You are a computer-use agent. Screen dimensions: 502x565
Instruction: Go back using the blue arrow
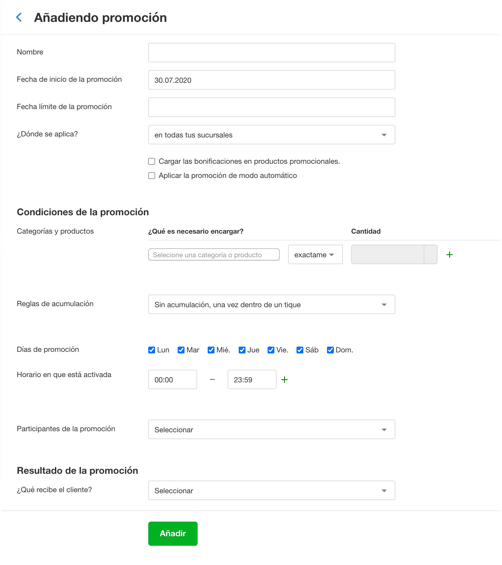coord(19,17)
